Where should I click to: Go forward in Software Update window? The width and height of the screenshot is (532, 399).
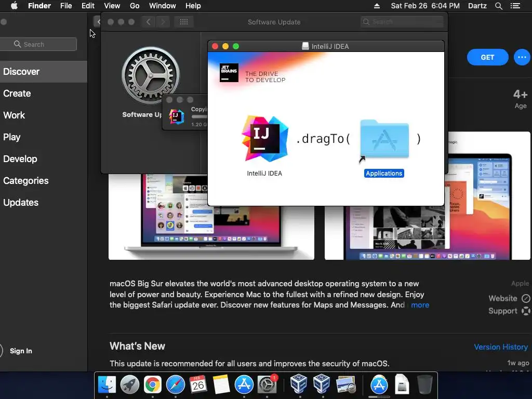coord(163,22)
